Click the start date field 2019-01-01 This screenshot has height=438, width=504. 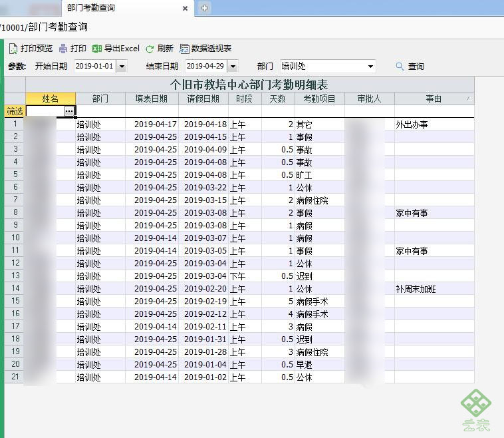(x=94, y=67)
